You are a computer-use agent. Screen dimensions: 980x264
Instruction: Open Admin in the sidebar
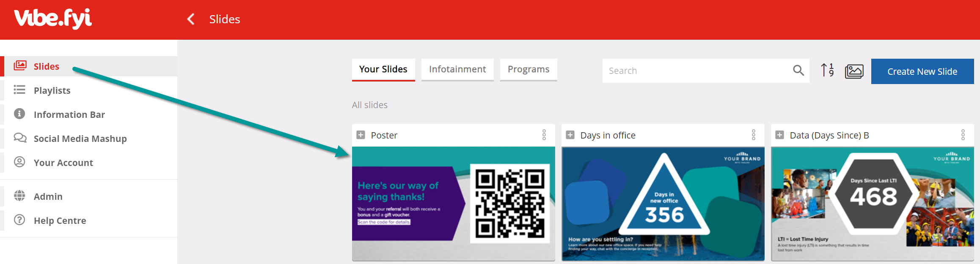click(x=89, y=196)
